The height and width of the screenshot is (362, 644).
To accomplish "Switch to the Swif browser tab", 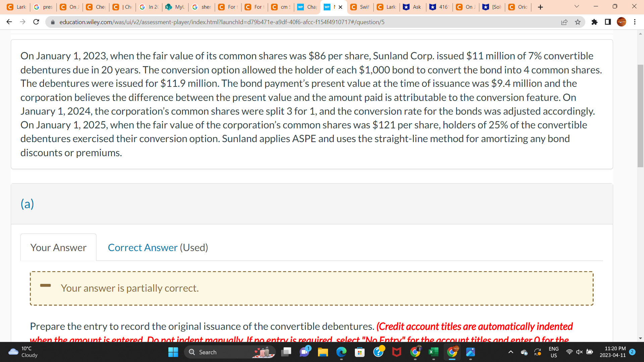I will coord(361,7).
